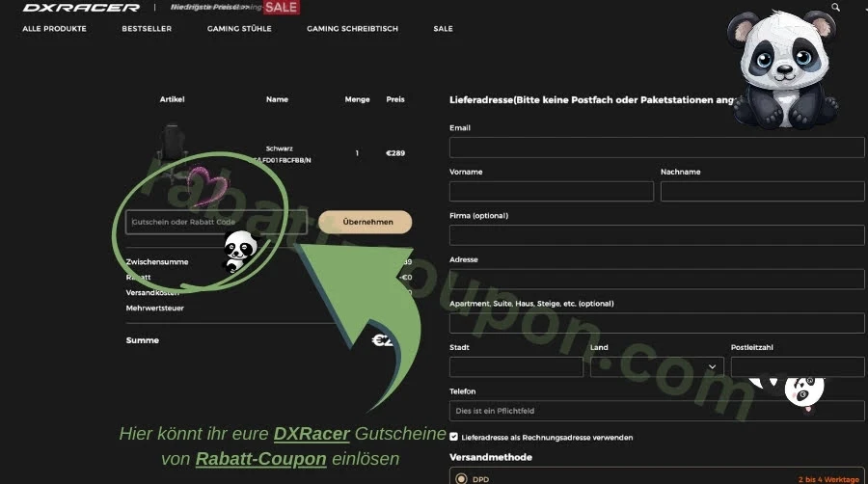Open the Bestseller menu item
The height and width of the screenshot is (484, 868).
[147, 29]
